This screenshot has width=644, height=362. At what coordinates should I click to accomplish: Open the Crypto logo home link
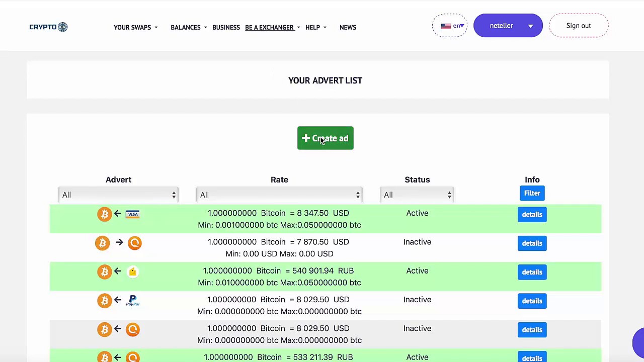(48, 27)
